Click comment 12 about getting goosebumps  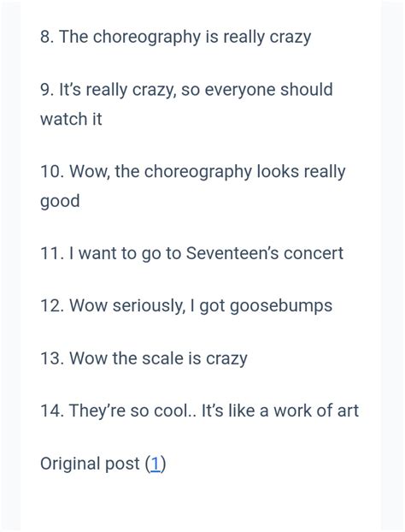point(186,305)
